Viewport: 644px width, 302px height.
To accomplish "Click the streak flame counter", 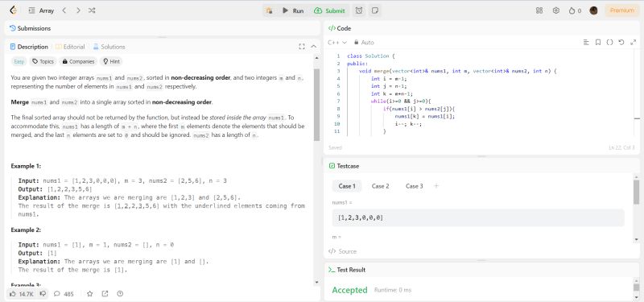I will 575,10.
